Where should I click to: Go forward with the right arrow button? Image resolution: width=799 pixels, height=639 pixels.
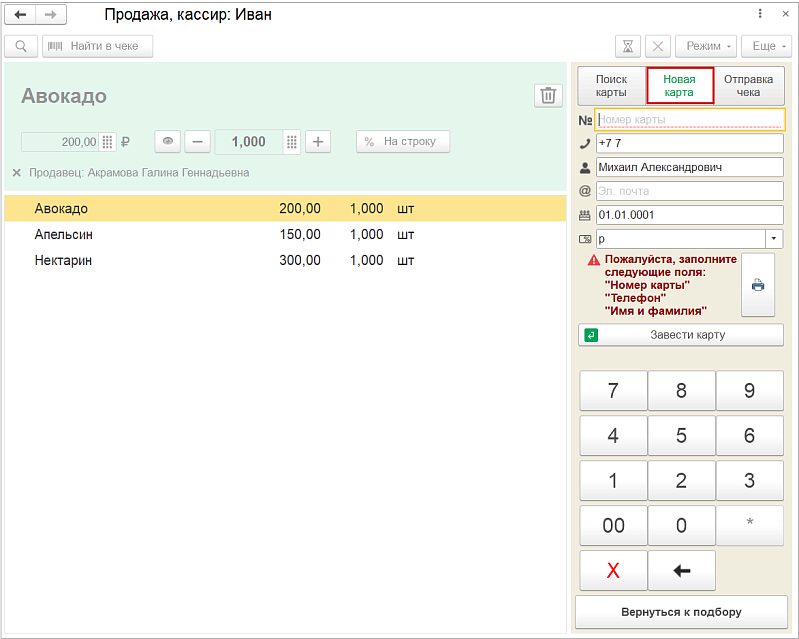tap(50, 15)
